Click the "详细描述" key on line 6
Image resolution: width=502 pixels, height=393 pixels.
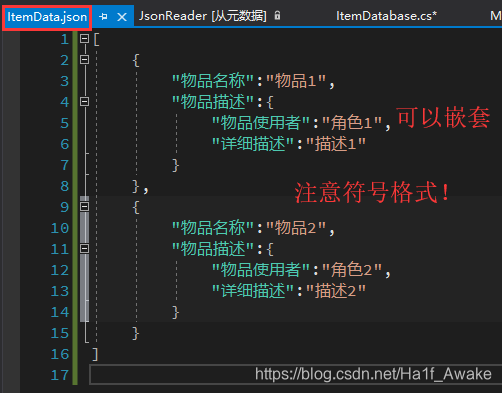(253, 144)
